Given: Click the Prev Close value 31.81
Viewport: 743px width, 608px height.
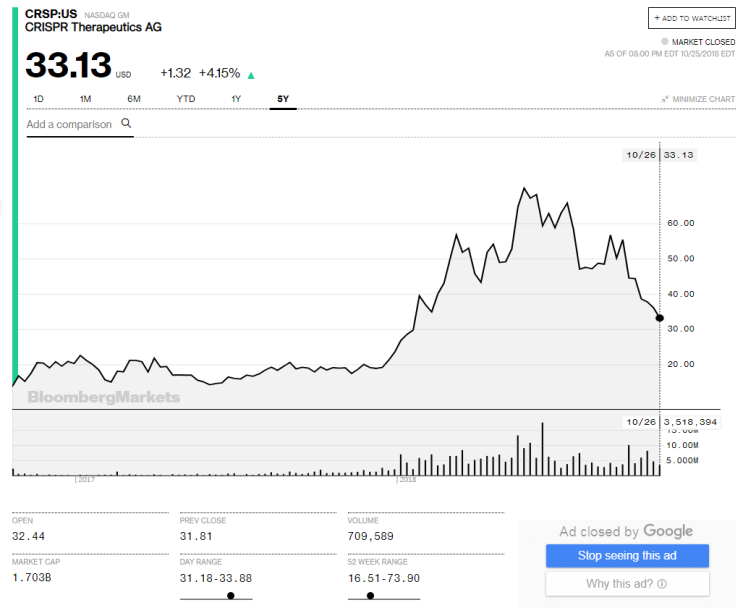Looking at the screenshot, I should (196, 536).
